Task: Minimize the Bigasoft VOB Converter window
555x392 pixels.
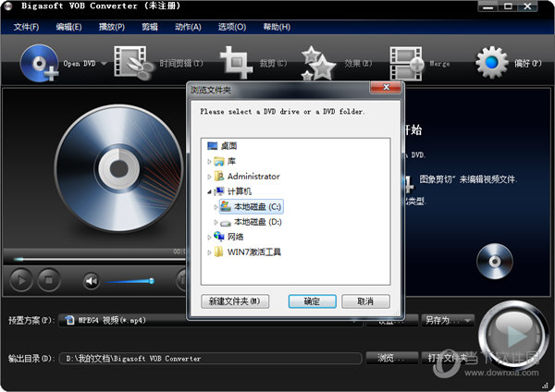Action: click(x=487, y=6)
